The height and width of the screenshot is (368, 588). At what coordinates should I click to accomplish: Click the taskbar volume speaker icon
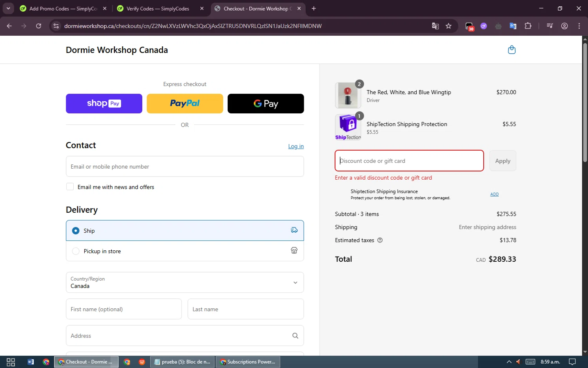click(518, 362)
